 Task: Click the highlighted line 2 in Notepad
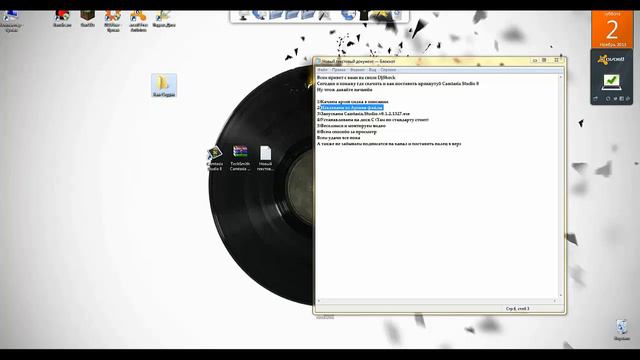coord(352,108)
